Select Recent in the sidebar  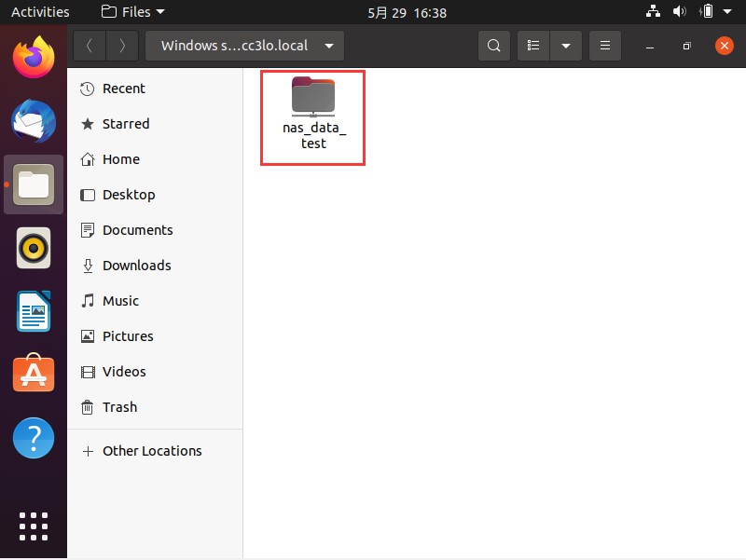123,89
